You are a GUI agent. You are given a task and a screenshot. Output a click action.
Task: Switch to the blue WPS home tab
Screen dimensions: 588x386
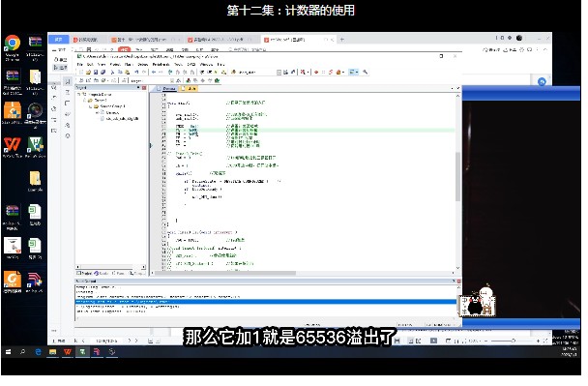(x=59, y=39)
